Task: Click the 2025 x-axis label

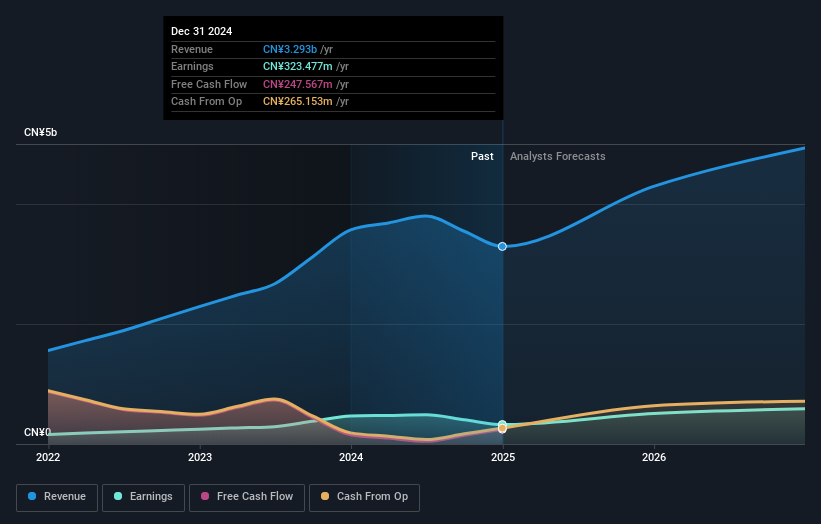Action: pyautogui.click(x=503, y=457)
